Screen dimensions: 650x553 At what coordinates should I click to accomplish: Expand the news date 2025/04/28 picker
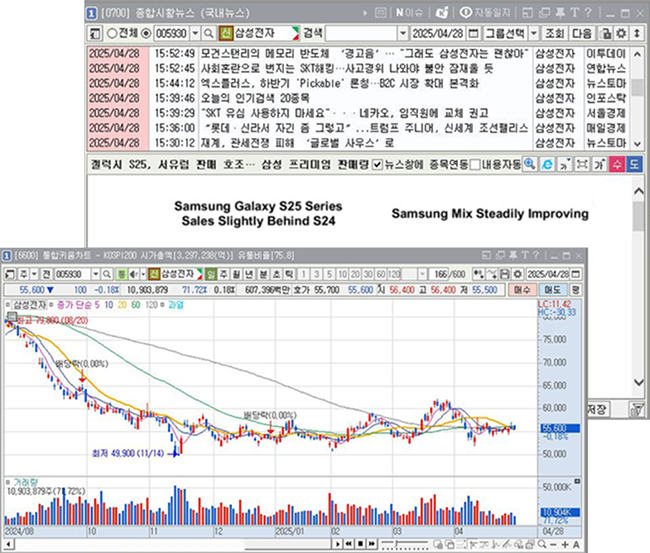pos(471,31)
